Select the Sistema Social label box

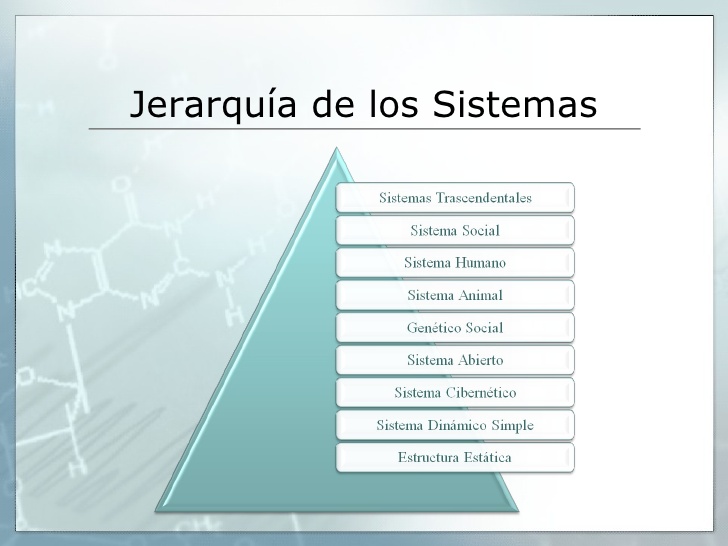pyautogui.click(x=455, y=230)
